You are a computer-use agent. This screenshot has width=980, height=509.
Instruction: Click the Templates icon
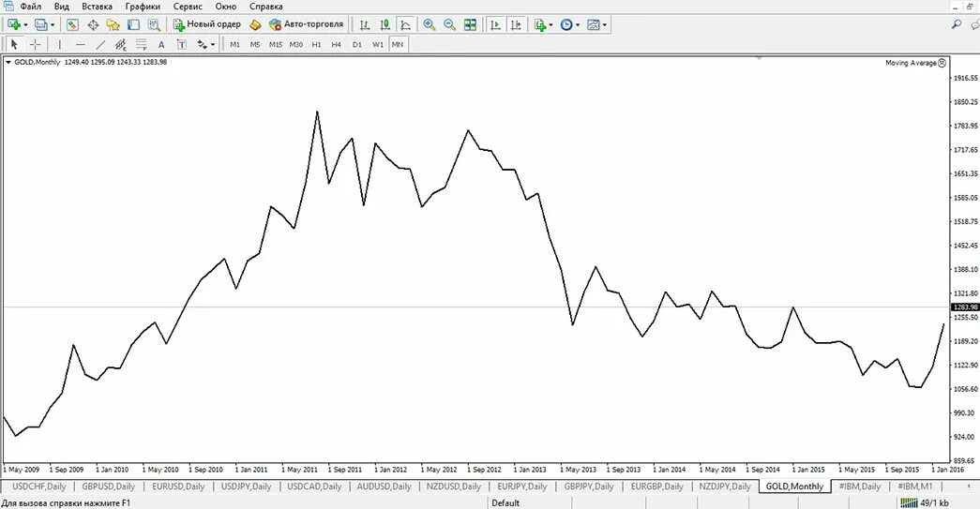point(594,24)
